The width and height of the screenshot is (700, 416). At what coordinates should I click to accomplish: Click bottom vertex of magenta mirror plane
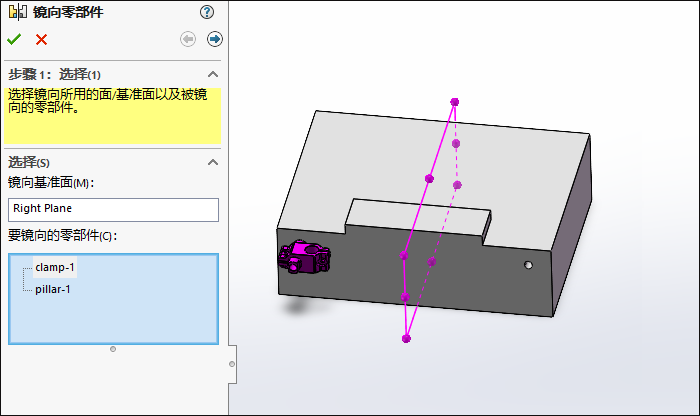406,339
